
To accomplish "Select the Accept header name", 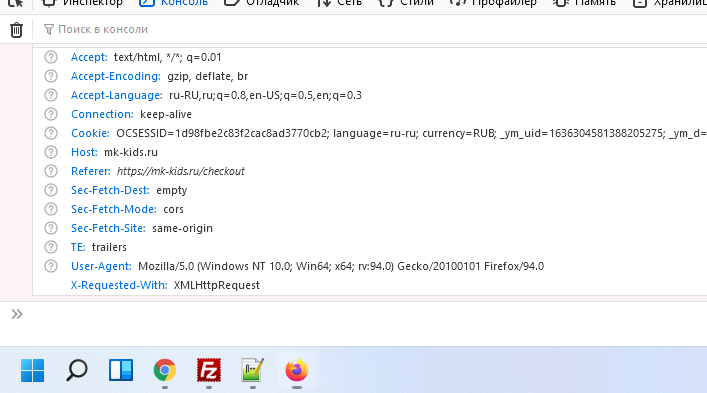I will pyautogui.click(x=89, y=57).
